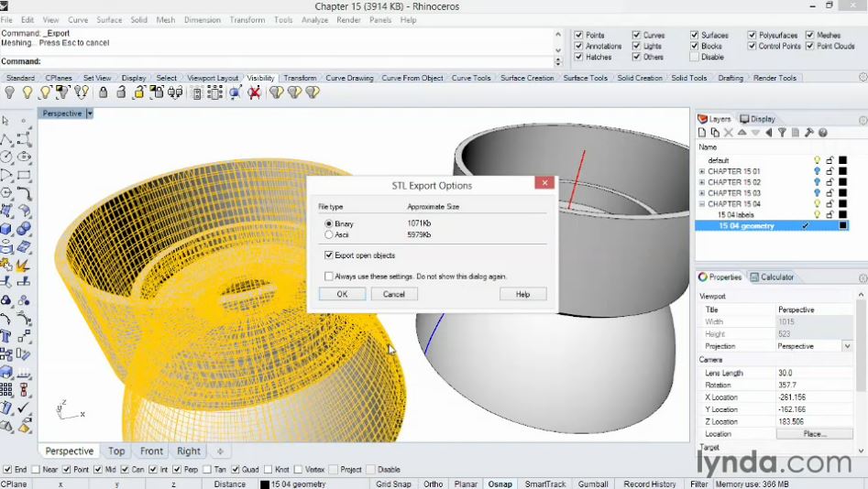Select the Array grid tool icon

6,389
